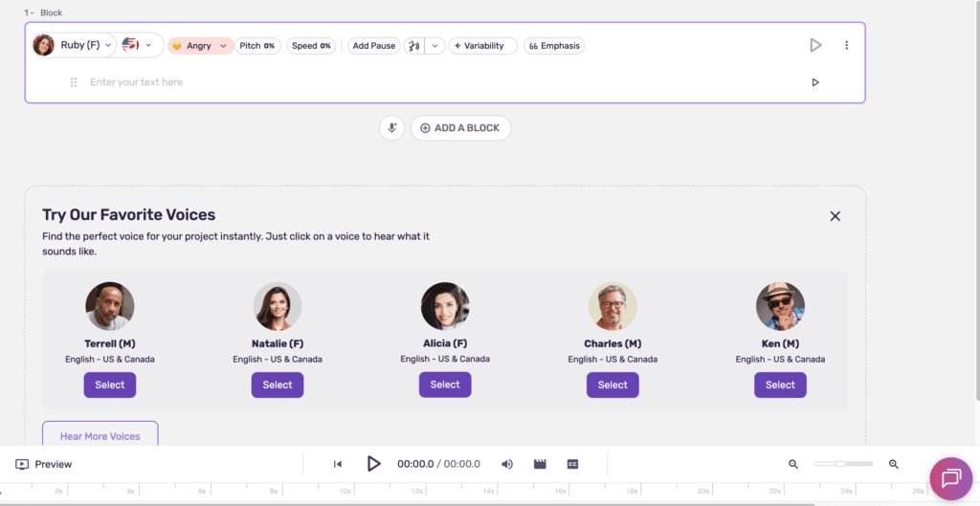Open the Ruby (F) voice selector
Screen dimensions: 980x506
pos(75,45)
